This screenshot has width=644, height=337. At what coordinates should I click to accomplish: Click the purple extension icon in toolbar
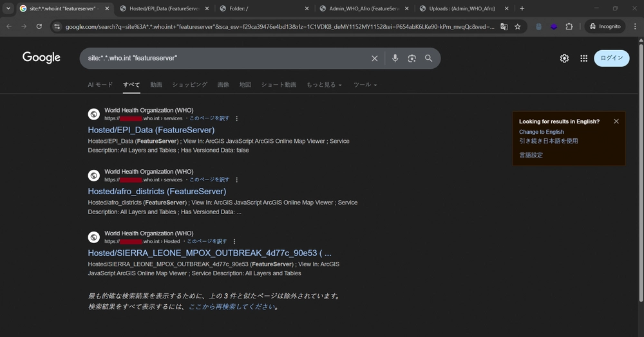[x=554, y=26]
